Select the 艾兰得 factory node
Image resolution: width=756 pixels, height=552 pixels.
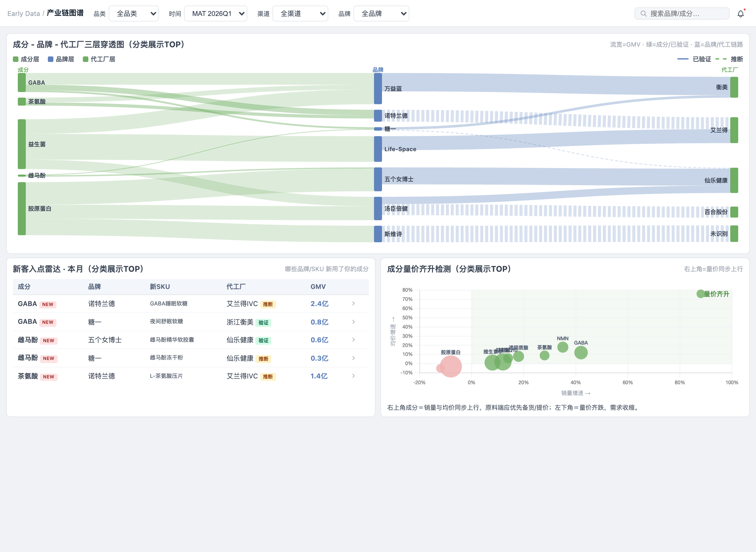coord(734,130)
